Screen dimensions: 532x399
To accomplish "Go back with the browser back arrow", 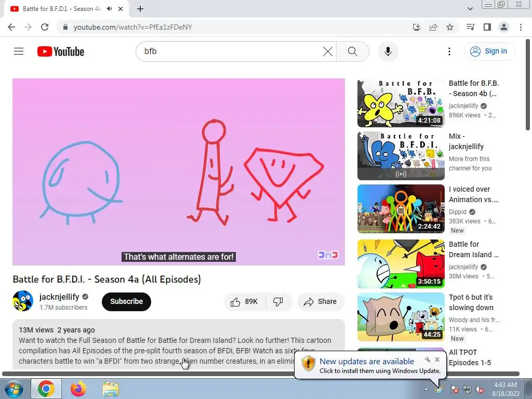I will (11, 27).
